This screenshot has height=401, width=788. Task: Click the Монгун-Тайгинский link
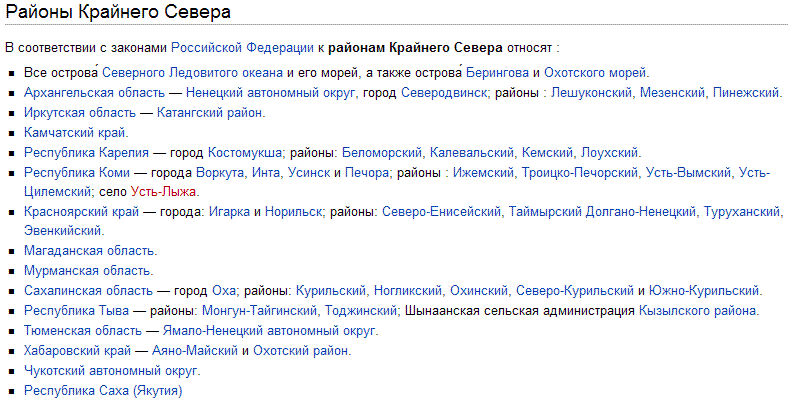259,311
